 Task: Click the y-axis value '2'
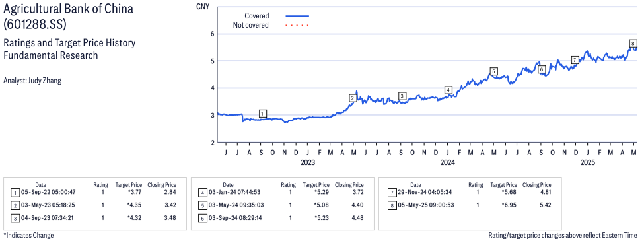212,143
